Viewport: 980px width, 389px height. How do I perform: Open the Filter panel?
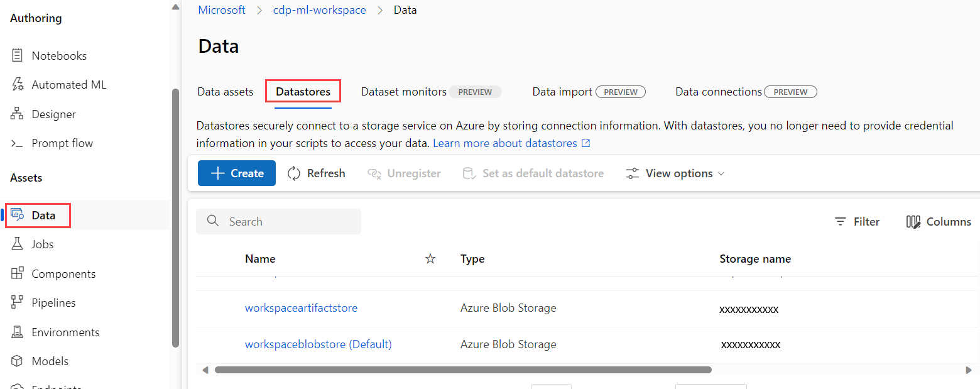coord(857,222)
